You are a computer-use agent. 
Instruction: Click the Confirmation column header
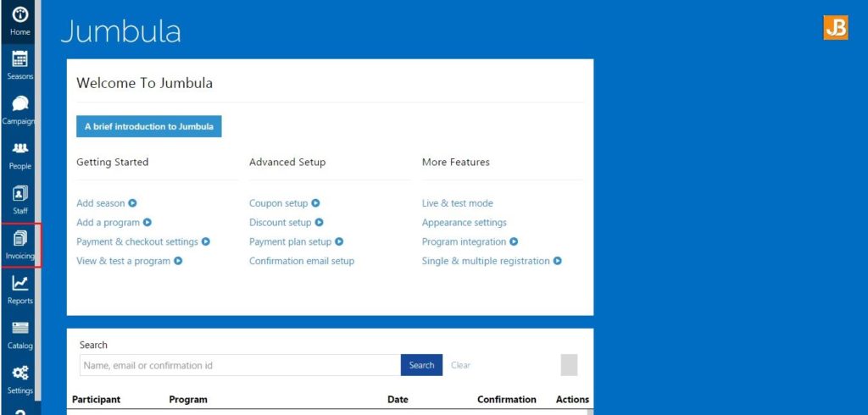tap(507, 400)
